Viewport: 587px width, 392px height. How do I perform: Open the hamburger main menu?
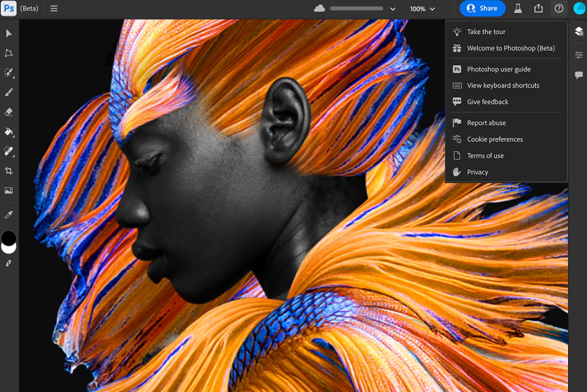tap(54, 9)
